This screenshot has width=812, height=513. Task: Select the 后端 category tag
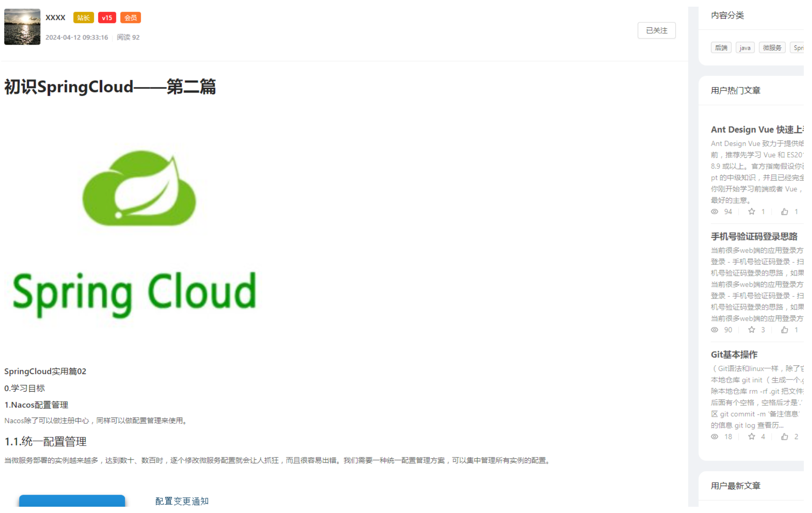[721, 48]
